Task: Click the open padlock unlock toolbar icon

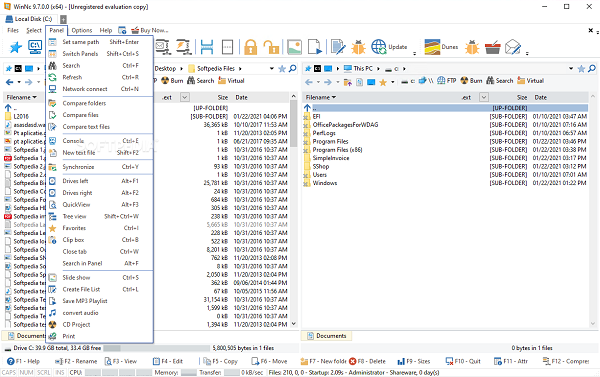Action: click(271, 47)
